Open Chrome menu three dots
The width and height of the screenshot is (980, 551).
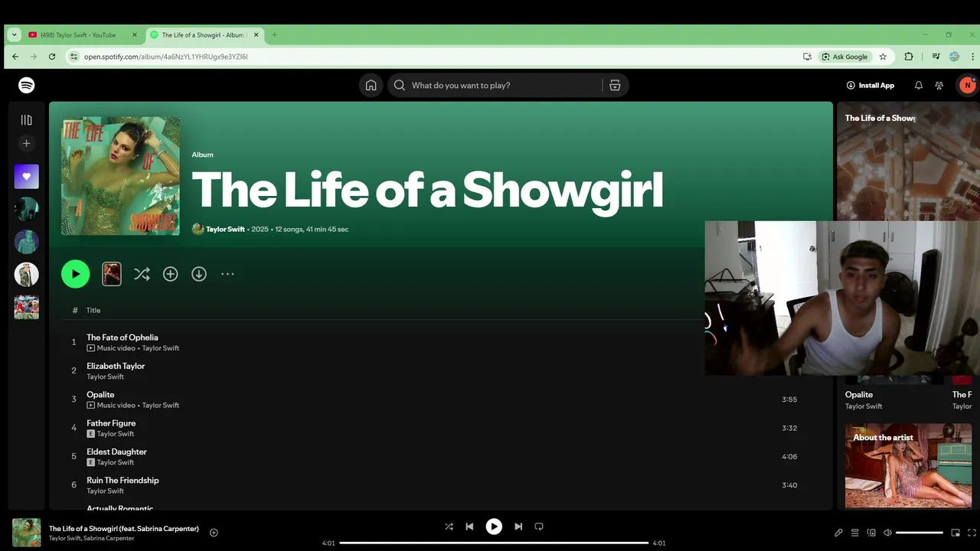(973, 57)
